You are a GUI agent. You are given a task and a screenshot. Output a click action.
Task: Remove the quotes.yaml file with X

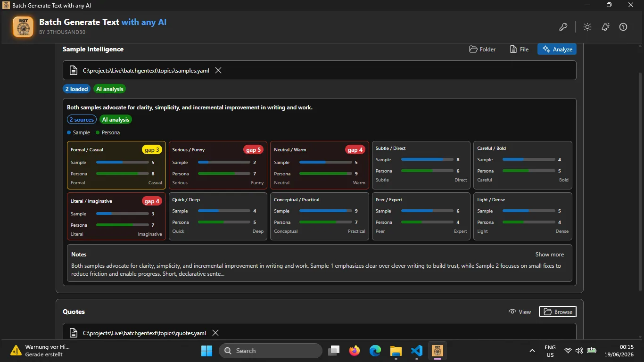pyautogui.click(x=215, y=333)
